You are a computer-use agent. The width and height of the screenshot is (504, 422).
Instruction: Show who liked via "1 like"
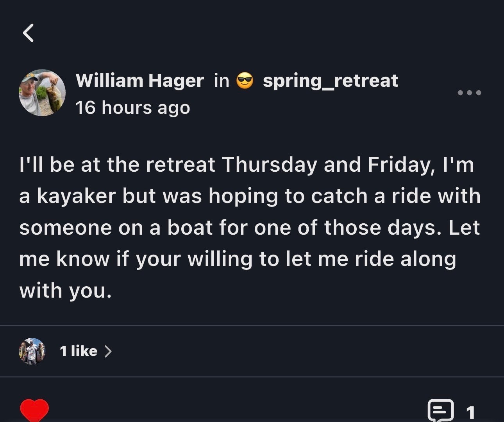pos(79,351)
